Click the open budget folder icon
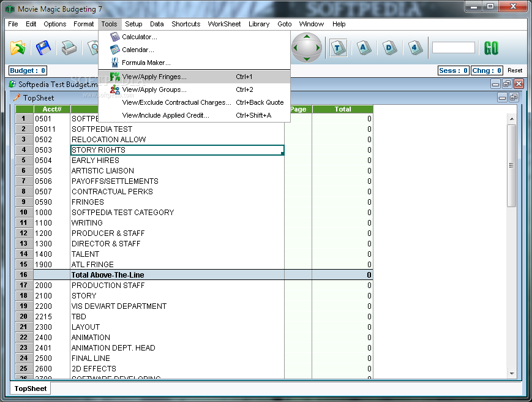Screen dimensions: 532x402 click(x=18, y=48)
